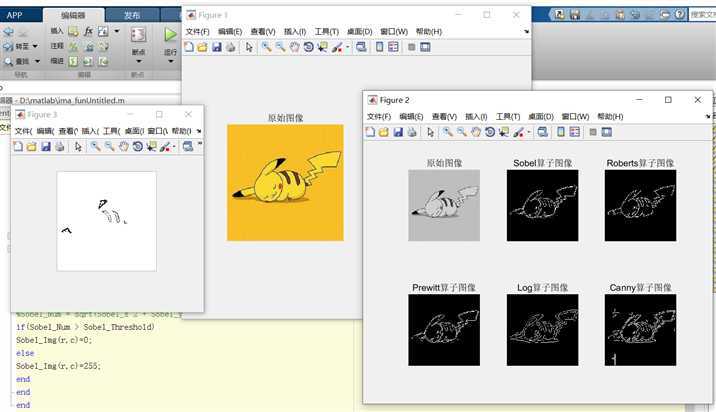Expand menu overflow arrow in Figure 2

coord(708,117)
